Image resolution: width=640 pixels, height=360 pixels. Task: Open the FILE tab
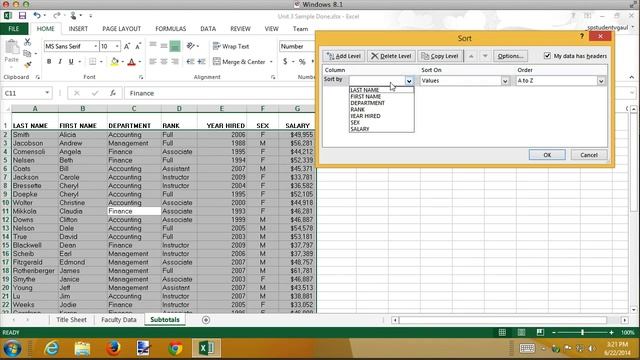pos(14,29)
